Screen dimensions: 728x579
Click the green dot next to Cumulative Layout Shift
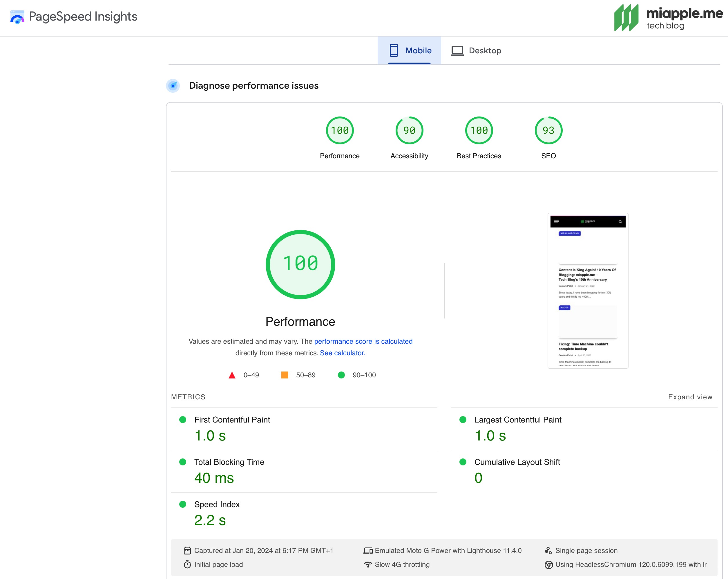point(463,462)
